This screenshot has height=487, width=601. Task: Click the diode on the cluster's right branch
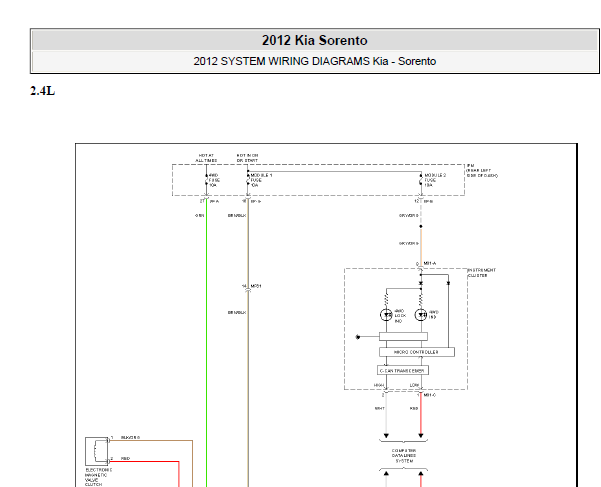[x=448, y=283]
